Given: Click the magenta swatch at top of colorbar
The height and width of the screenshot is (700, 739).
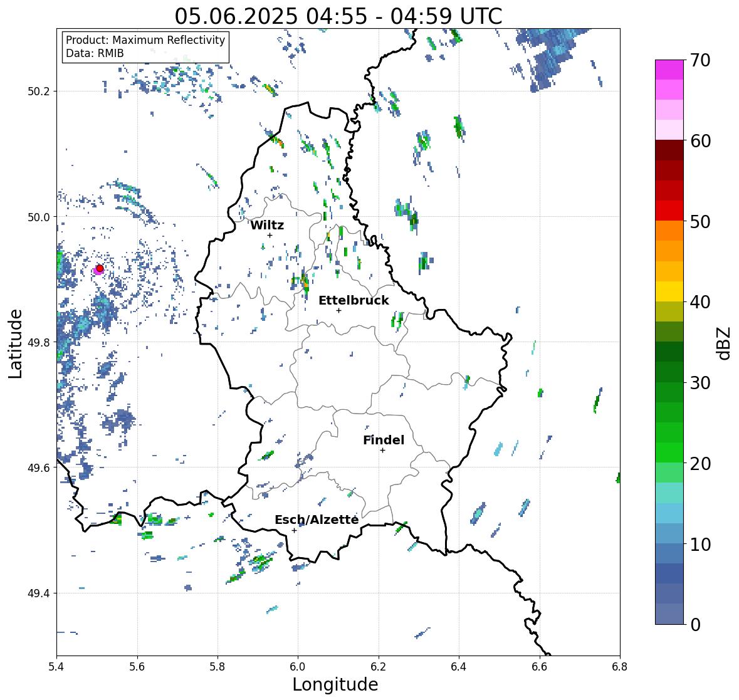Looking at the screenshot, I should tap(669, 70).
